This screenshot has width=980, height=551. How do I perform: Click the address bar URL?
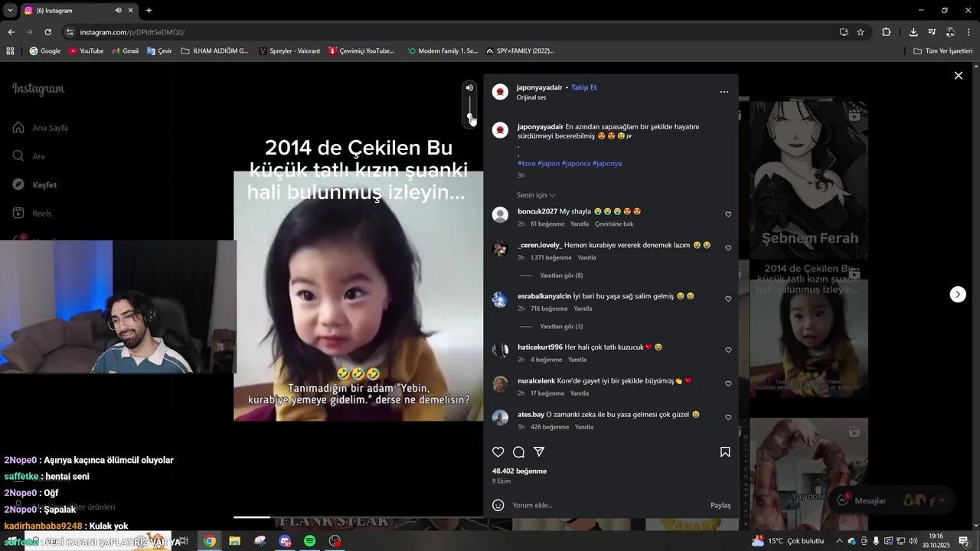point(132,32)
